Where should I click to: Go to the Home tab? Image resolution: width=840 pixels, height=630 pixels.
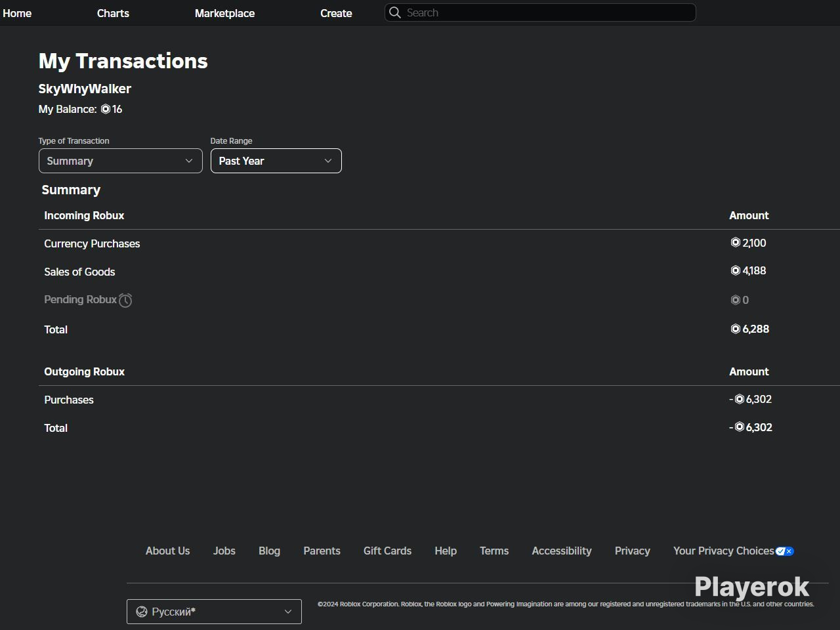(17, 13)
